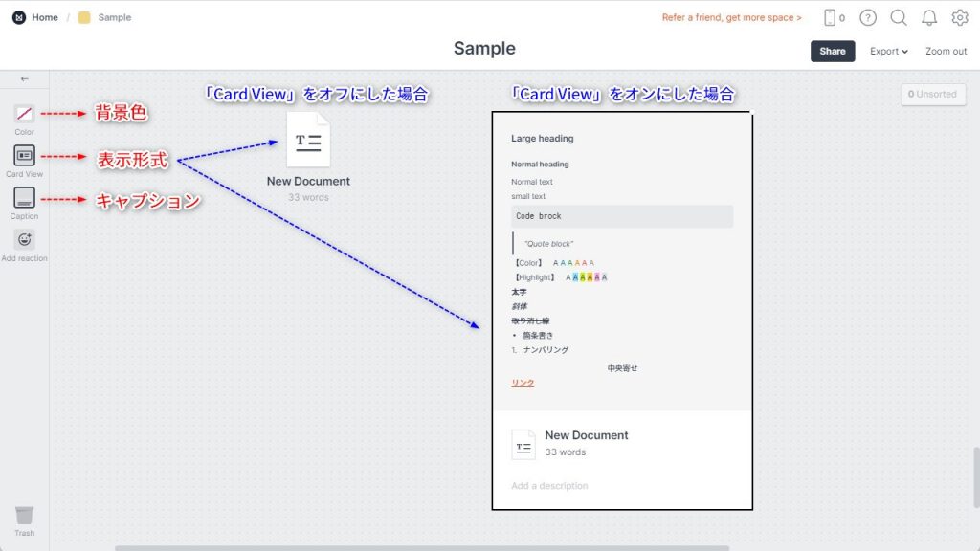Click the 33 words label under the canvas icon
This screenshot has height=551, width=980.
pos(308,197)
